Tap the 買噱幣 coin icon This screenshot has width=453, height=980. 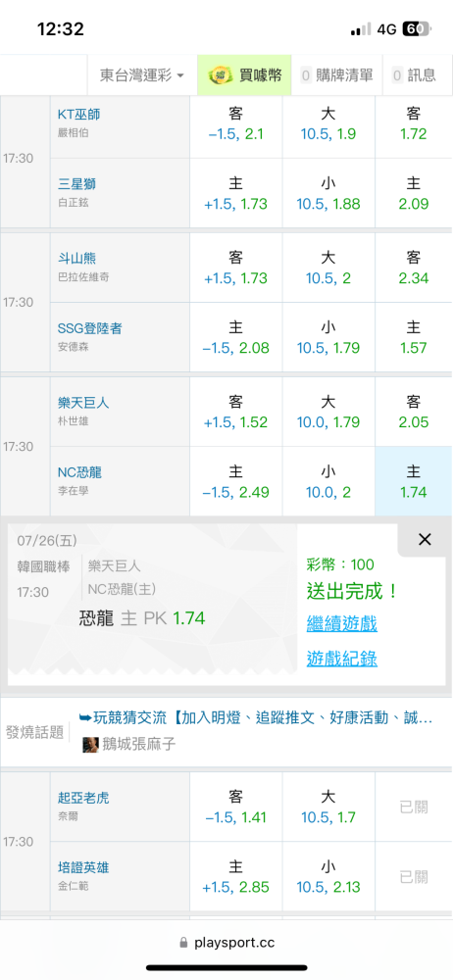(218, 75)
